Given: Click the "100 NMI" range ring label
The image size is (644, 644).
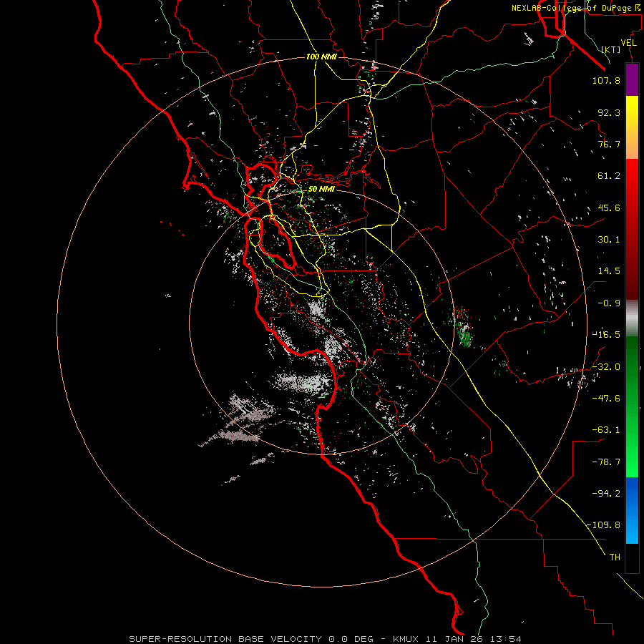Looking at the screenshot, I should [321, 57].
